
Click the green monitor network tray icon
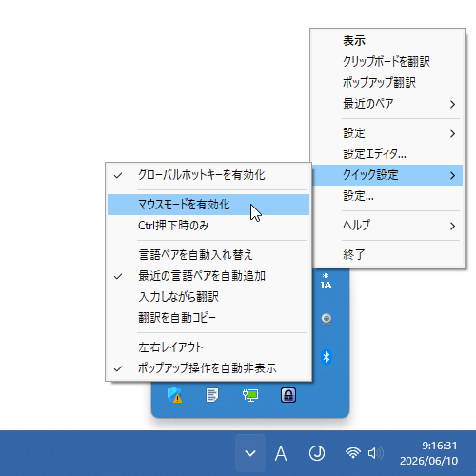tap(250, 395)
